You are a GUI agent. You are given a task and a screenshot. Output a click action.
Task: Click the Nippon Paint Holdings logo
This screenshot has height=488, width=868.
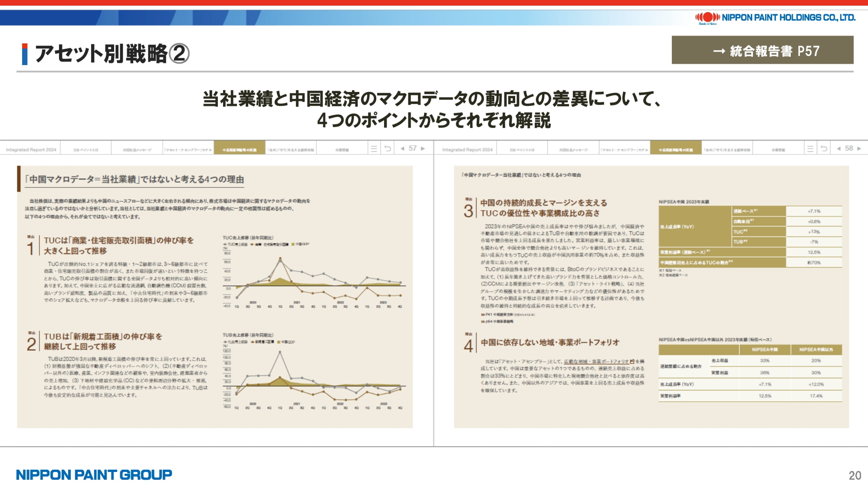775,18
